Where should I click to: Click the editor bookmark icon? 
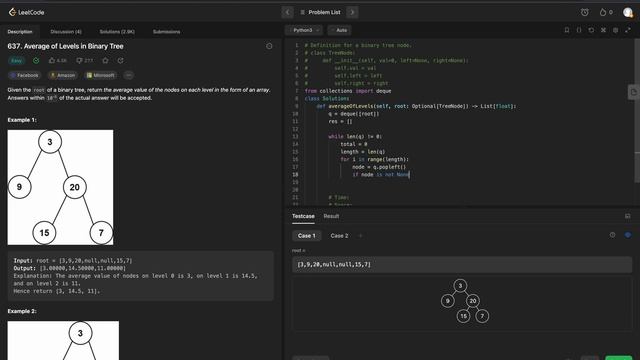click(x=567, y=30)
